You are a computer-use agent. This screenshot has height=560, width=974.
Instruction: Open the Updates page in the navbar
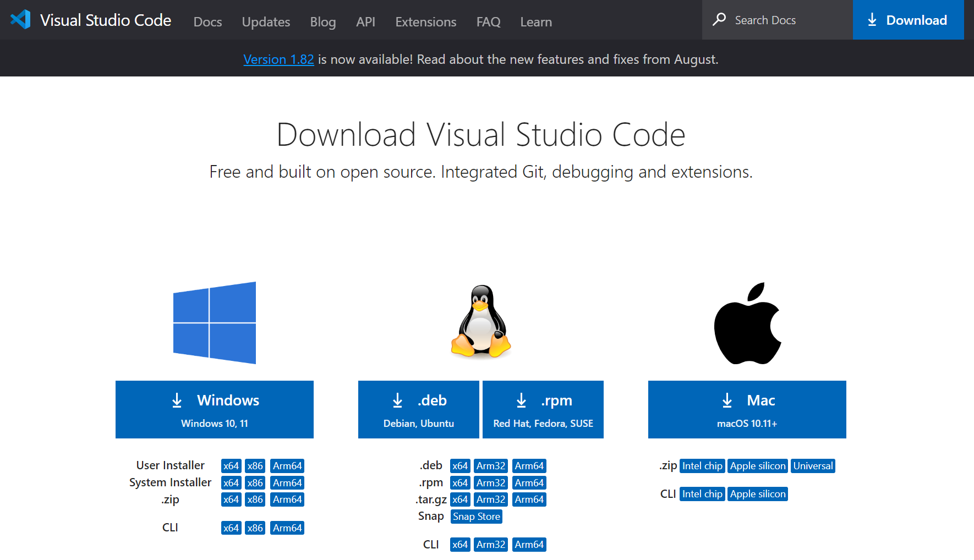(266, 22)
